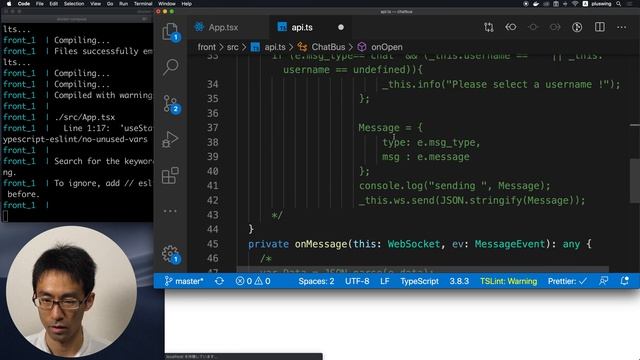Click the front breadcrumb folder
Viewport: 640px width, 360px height.
[x=207, y=47]
